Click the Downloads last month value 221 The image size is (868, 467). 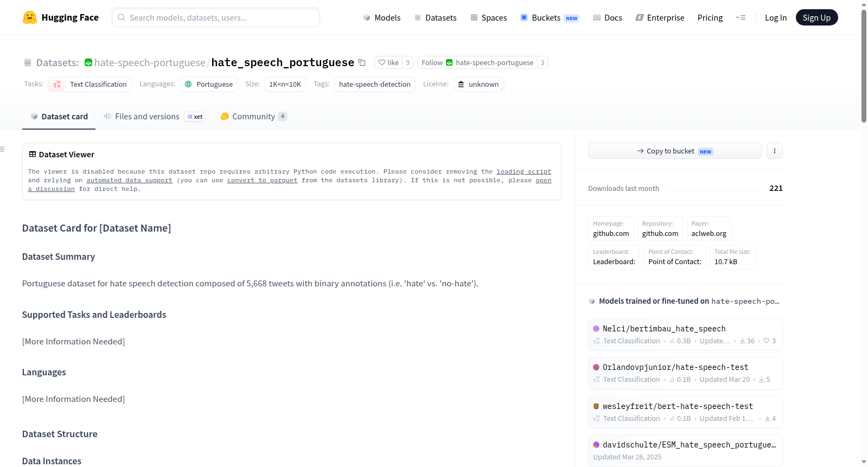pos(776,188)
